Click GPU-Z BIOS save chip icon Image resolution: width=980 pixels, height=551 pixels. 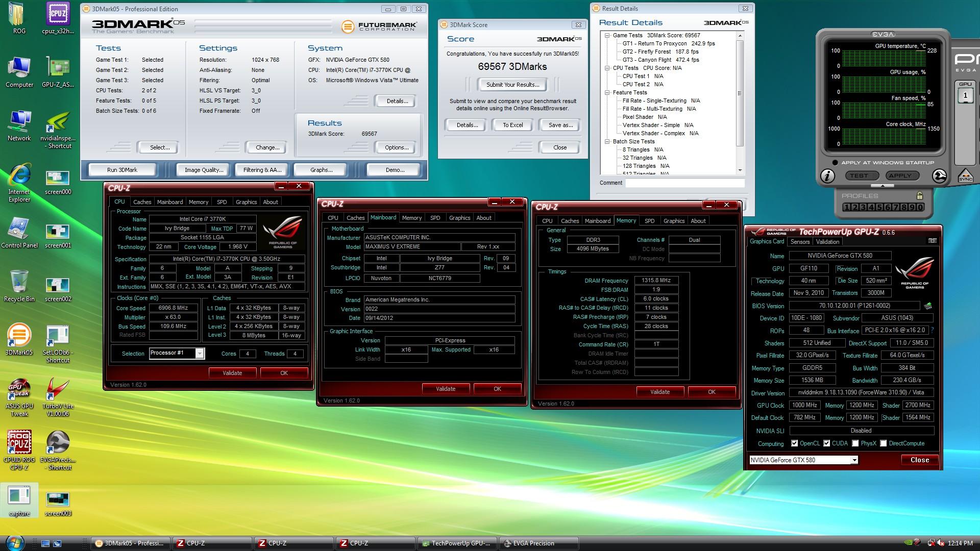(x=928, y=306)
